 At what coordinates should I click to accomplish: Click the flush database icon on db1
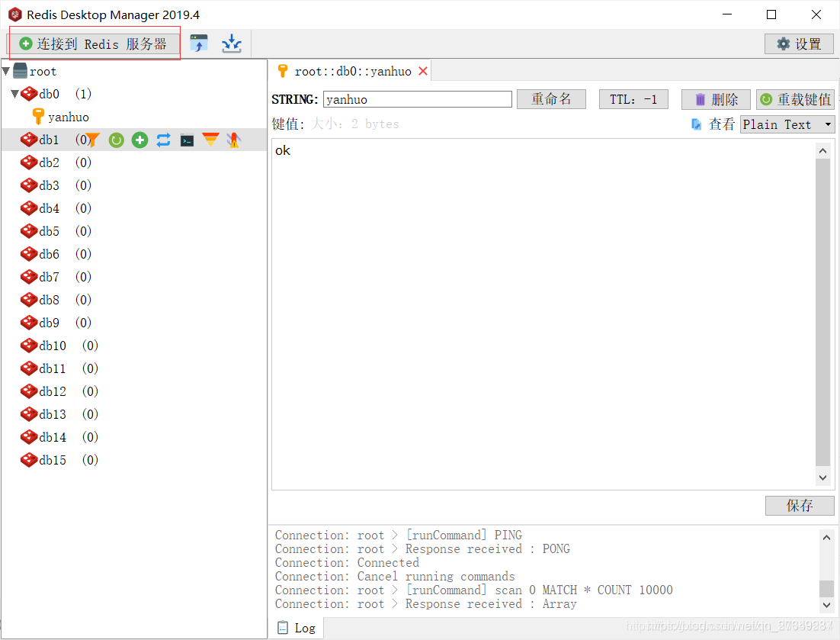tap(233, 140)
